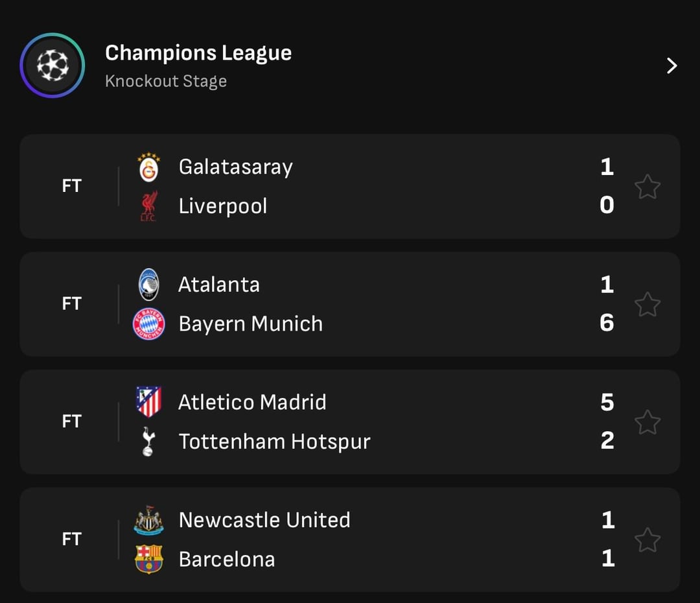Click the Barcelona team crest
Viewport: 700px width, 603px height.
(148, 559)
